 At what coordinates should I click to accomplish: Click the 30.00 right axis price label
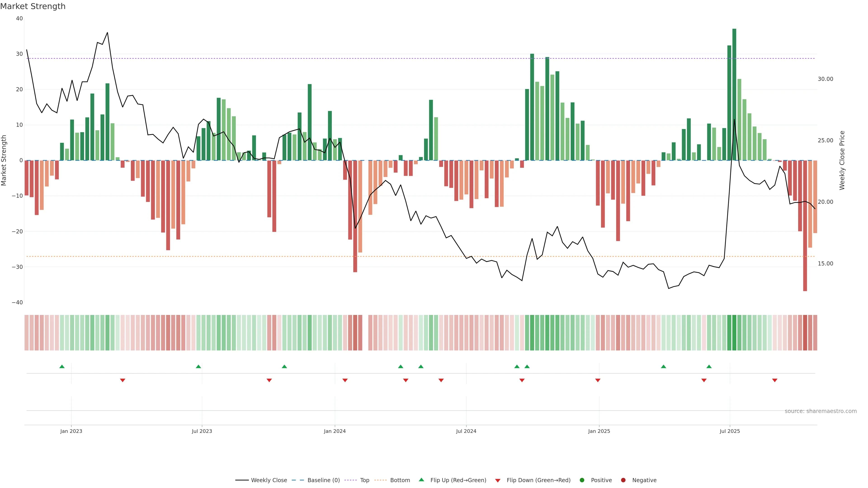825,79
